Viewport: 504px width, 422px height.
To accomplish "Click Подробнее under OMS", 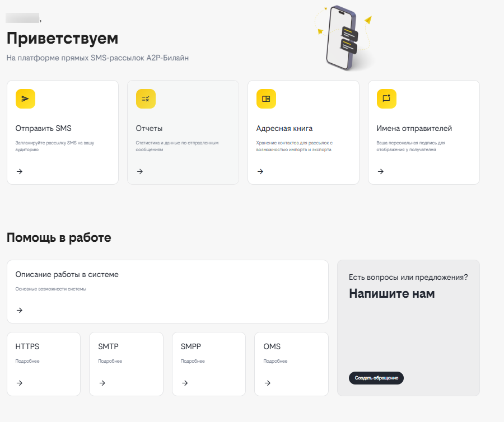I will point(275,361).
